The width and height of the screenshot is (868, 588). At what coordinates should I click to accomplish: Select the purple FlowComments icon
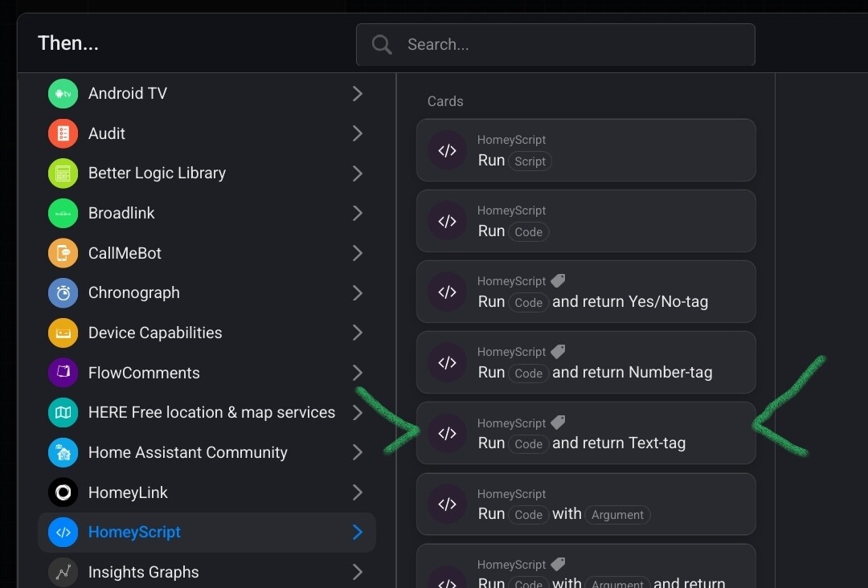(63, 373)
